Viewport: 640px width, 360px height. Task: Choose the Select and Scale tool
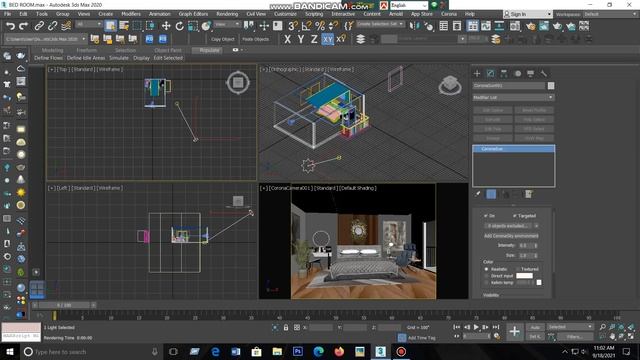click(193, 26)
